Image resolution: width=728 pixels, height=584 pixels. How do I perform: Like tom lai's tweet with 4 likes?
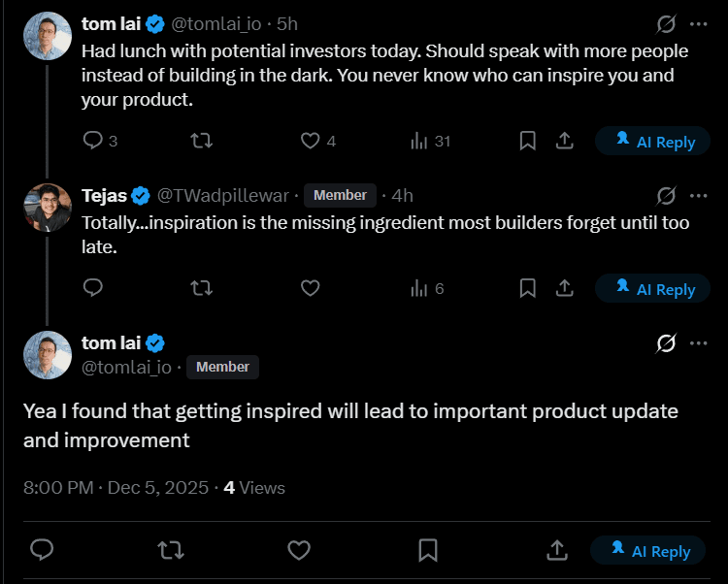[310, 141]
